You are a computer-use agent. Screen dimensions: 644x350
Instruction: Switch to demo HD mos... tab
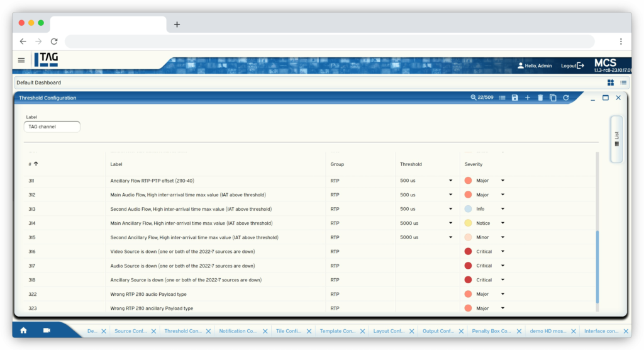[x=548, y=331]
